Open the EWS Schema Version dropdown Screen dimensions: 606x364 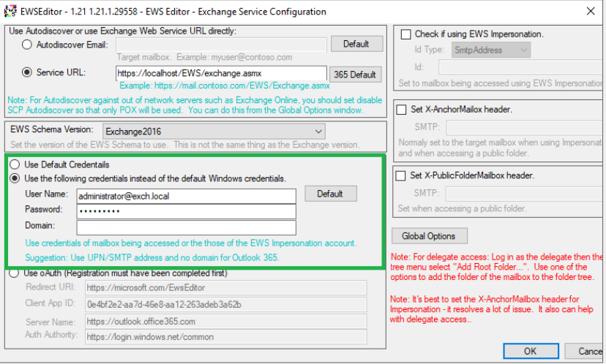point(213,132)
